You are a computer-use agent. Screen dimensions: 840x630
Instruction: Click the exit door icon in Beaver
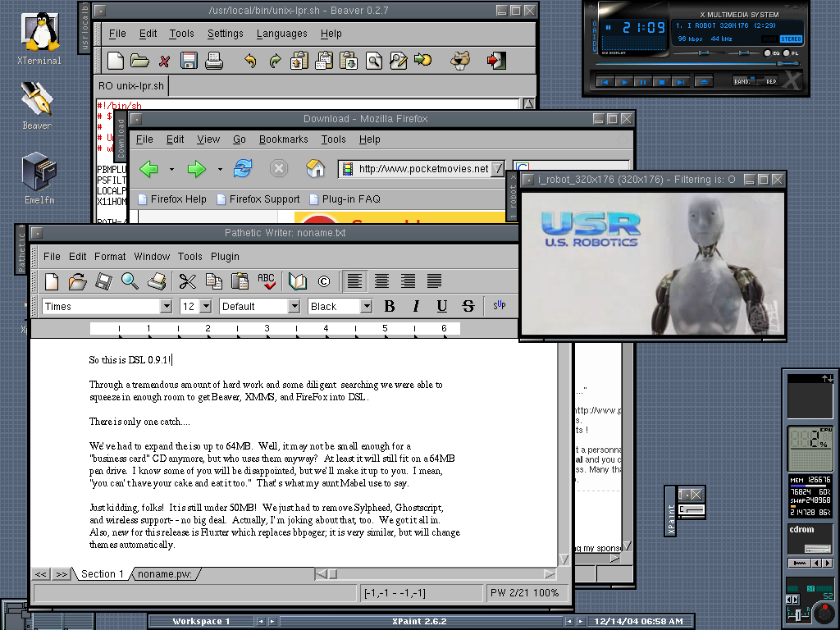pos(496,61)
